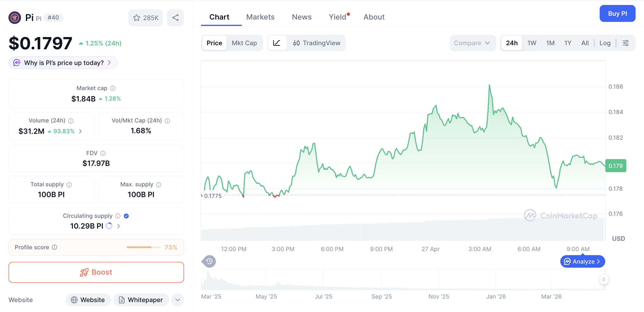
Task: Share the Pi page via share icon
Action: coord(175,17)
